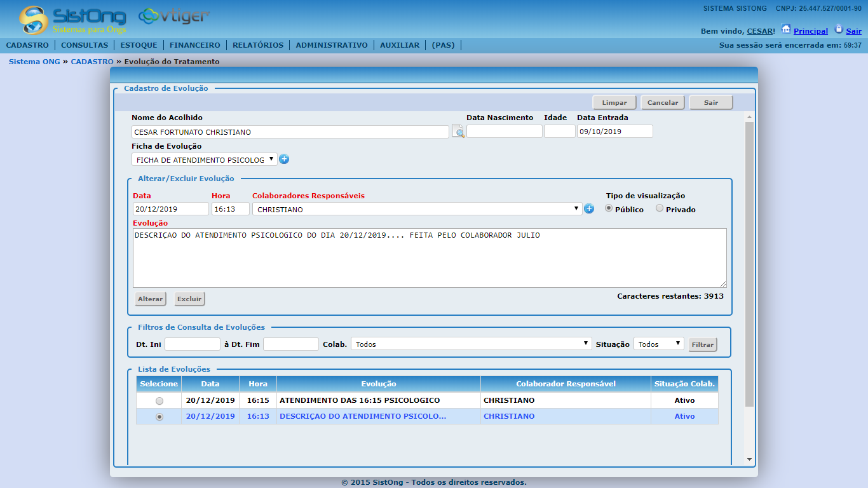Viewport: 868px width, 488px height.
Task: Select the Público visualization radio button
Action: point(609,208)
